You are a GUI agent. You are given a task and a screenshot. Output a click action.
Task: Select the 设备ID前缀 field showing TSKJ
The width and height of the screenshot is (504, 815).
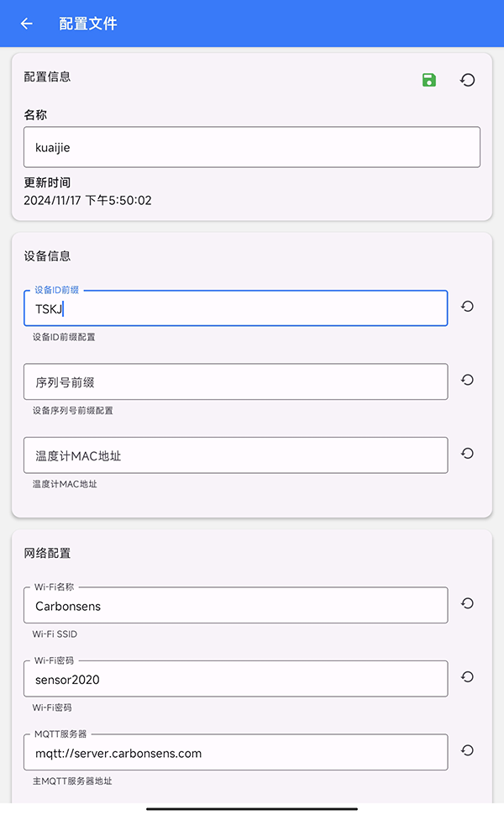(235, 308)
